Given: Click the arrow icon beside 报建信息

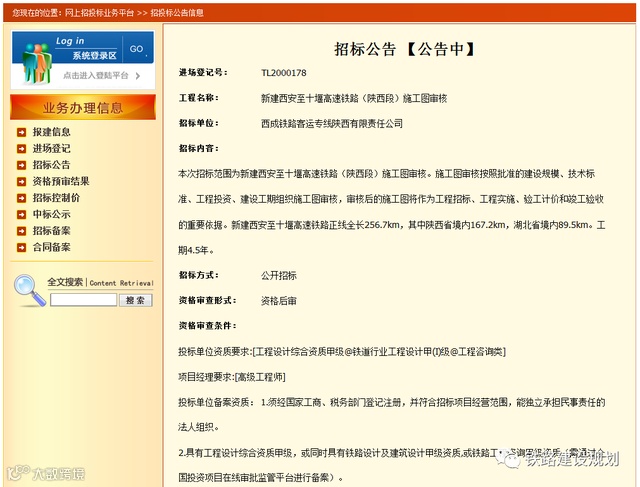Looking at the screenshot, I should pyautogui.click(x=21, y=132).
